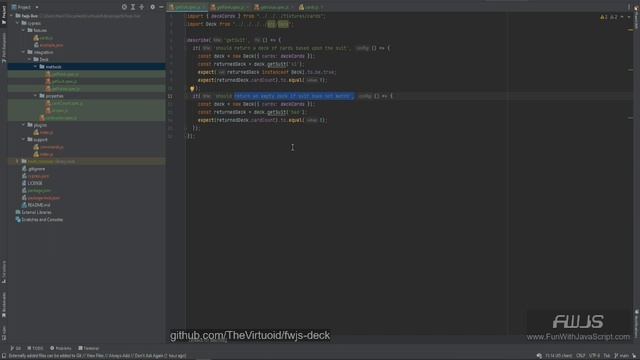Screen dimensions: 640x360
Task: Open the Project tool window stripe button
Action: click(4, 15)
